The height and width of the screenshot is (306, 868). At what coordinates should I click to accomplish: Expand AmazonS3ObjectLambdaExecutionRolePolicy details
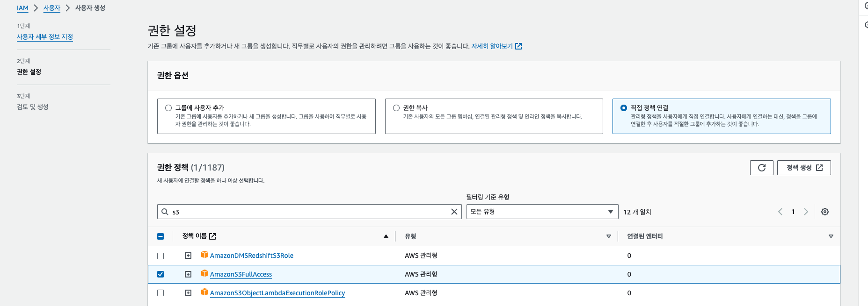coord(188,293)
